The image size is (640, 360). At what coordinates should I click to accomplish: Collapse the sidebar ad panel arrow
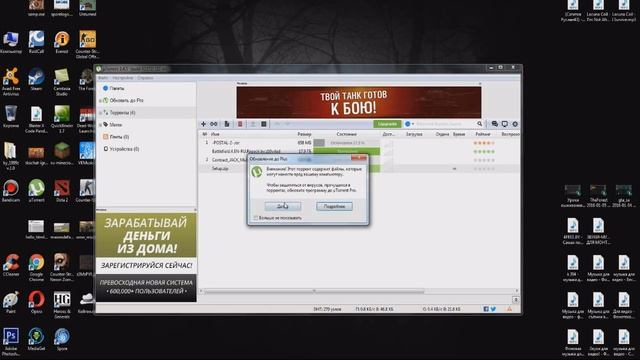tap(195, 210)
